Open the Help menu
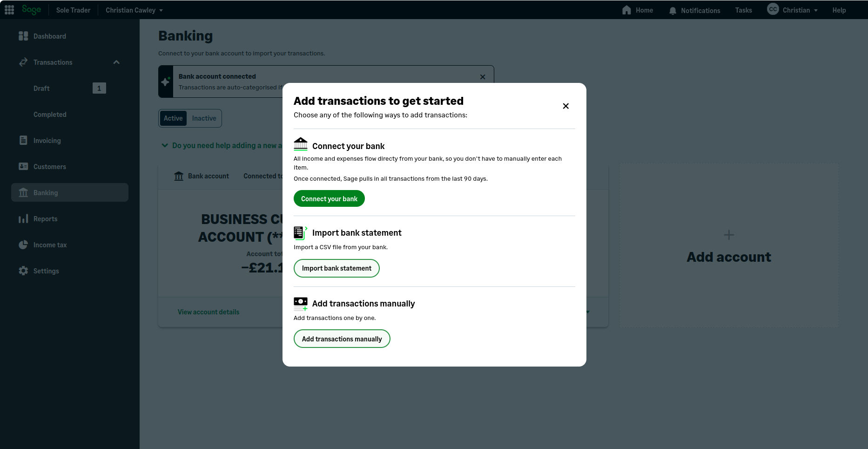 [x=839, y=10]
